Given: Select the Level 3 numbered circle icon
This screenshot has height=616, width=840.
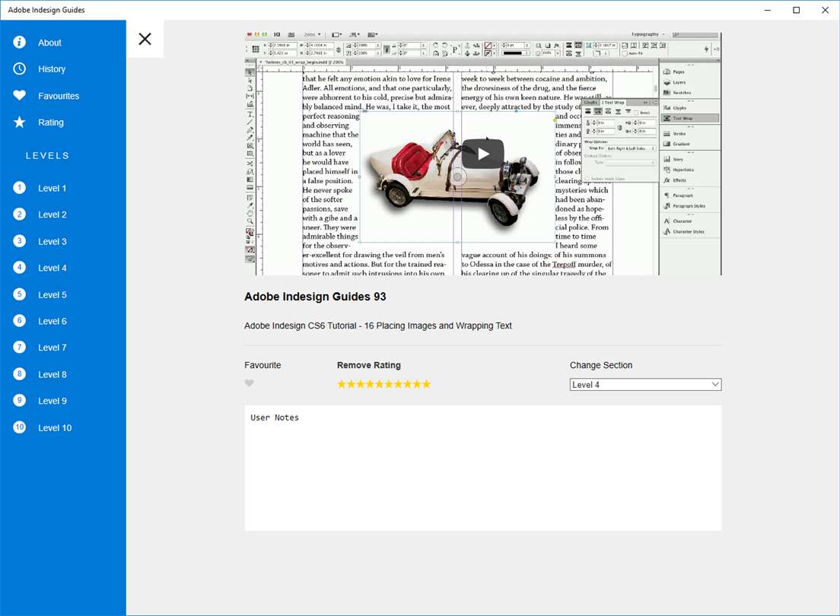Looking at the screenshot, I should click(x=19, y=241).
